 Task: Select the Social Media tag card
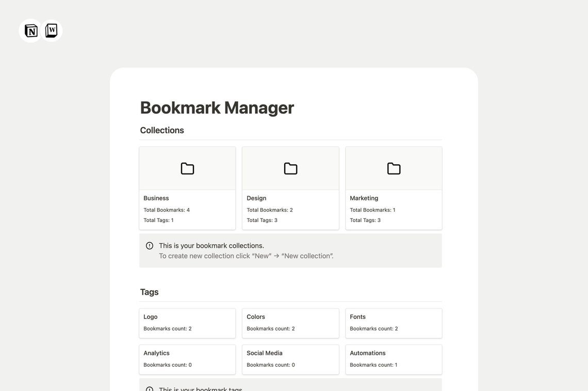coord(290,359)
